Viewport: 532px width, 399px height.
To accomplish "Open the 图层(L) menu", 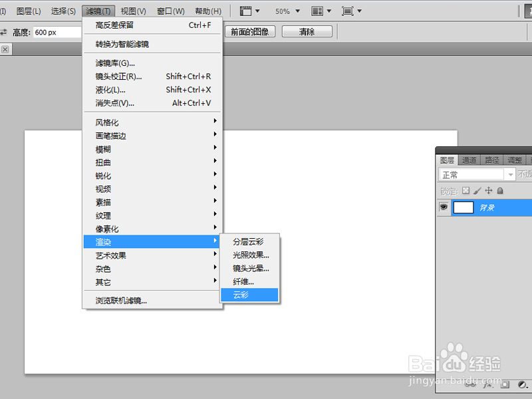I will point(29,11).
